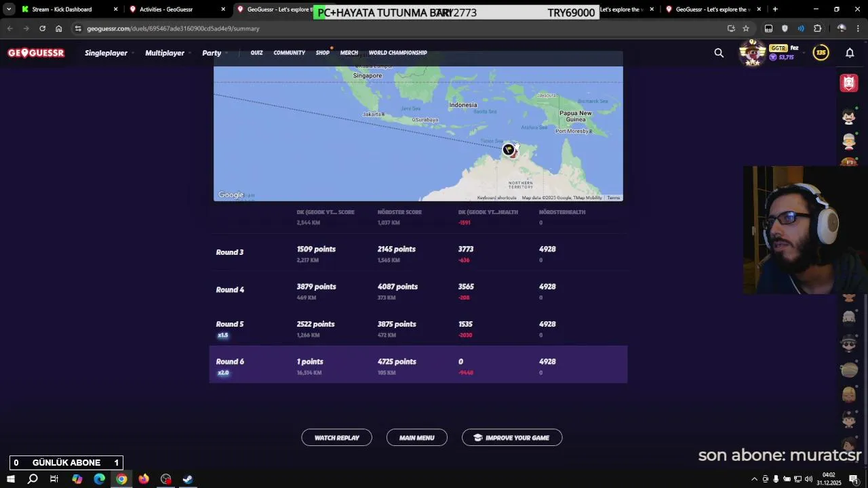
Task: Click the WATCH REPLAY button
Action: click(x=337, y=438)
